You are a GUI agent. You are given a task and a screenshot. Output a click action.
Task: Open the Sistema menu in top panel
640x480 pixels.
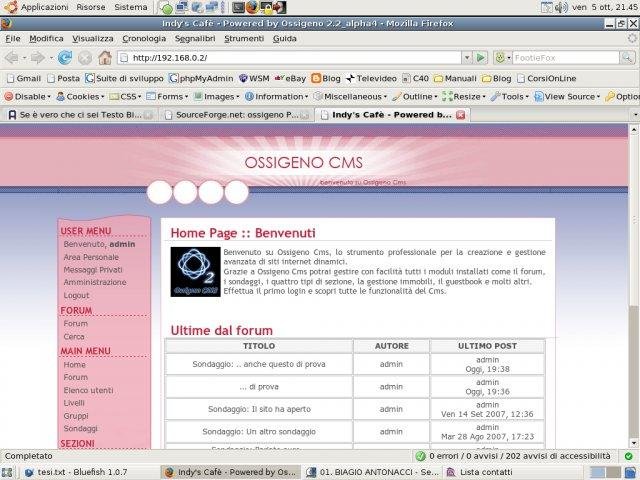(131, 7)
